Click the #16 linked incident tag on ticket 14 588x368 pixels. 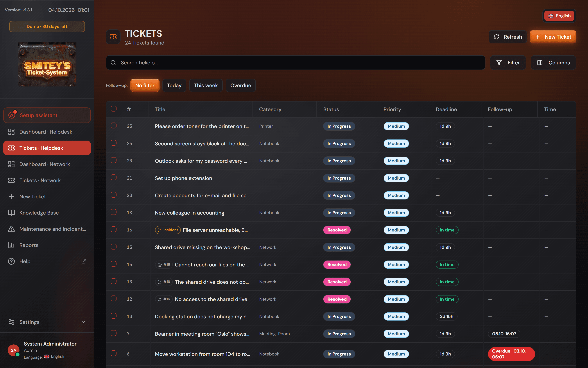[164, 265]
